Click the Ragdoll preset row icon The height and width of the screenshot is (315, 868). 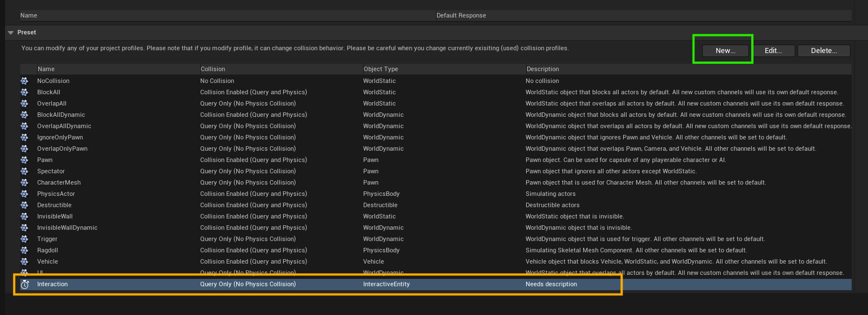pos(24,250)
